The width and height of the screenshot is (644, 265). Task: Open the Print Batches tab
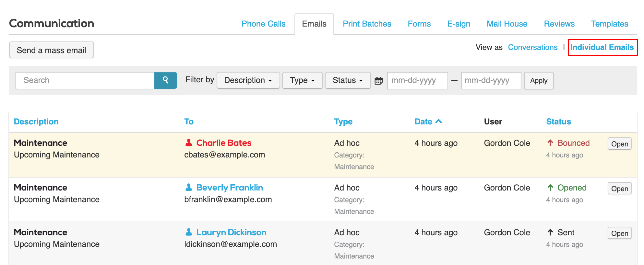click(x=367, y=24)
